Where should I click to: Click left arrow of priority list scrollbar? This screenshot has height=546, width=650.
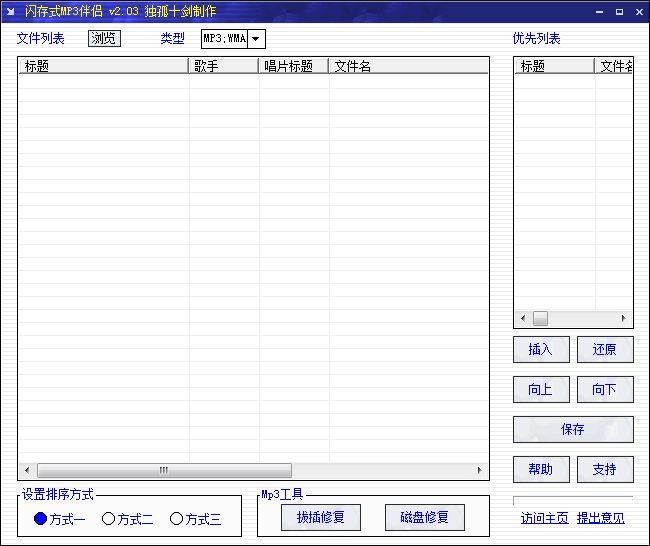click(523, 318)
